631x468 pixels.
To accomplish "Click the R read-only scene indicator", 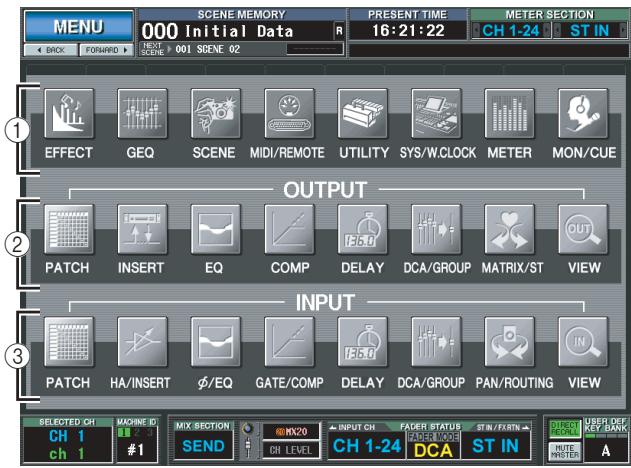I will (339, 31).
